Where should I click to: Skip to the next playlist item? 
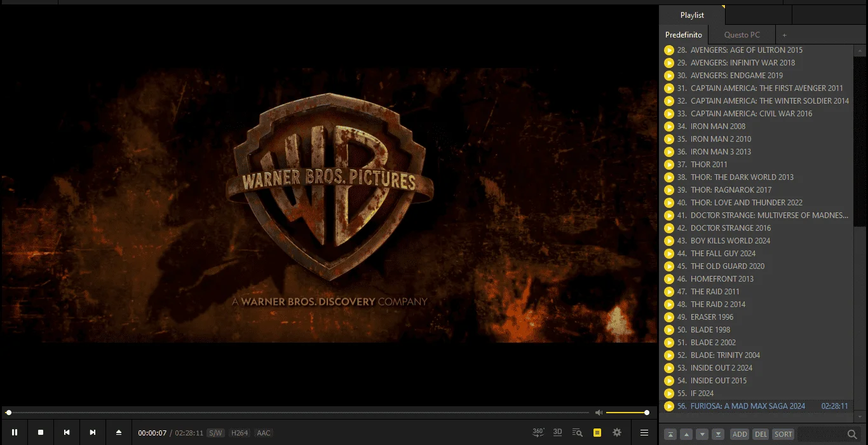click(93, 432)
